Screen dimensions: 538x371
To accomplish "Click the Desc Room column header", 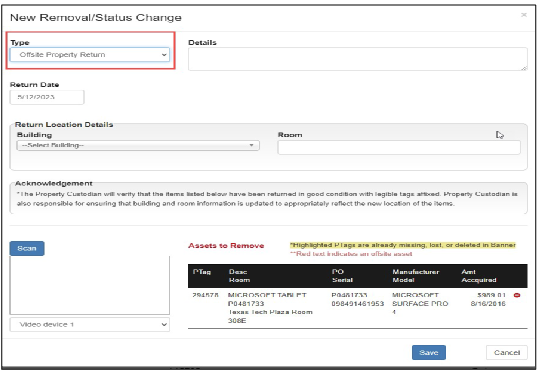I will click(x=239, y=276).
